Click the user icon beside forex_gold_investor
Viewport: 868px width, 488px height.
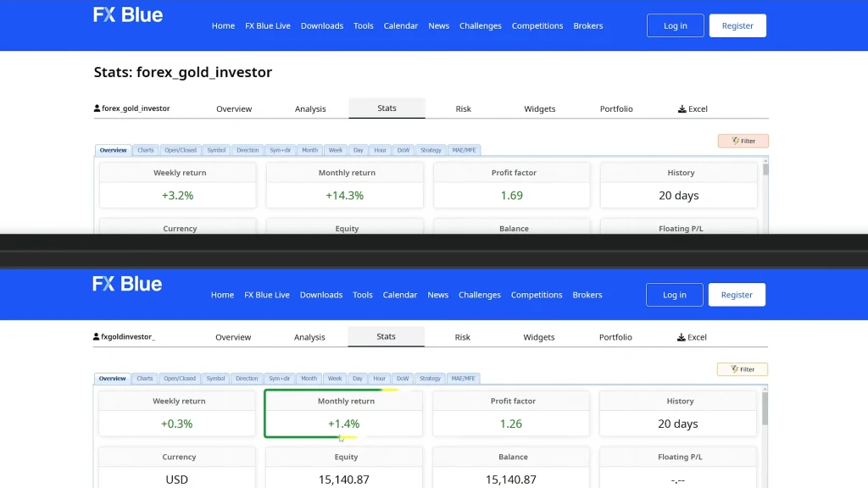point(97,108)
